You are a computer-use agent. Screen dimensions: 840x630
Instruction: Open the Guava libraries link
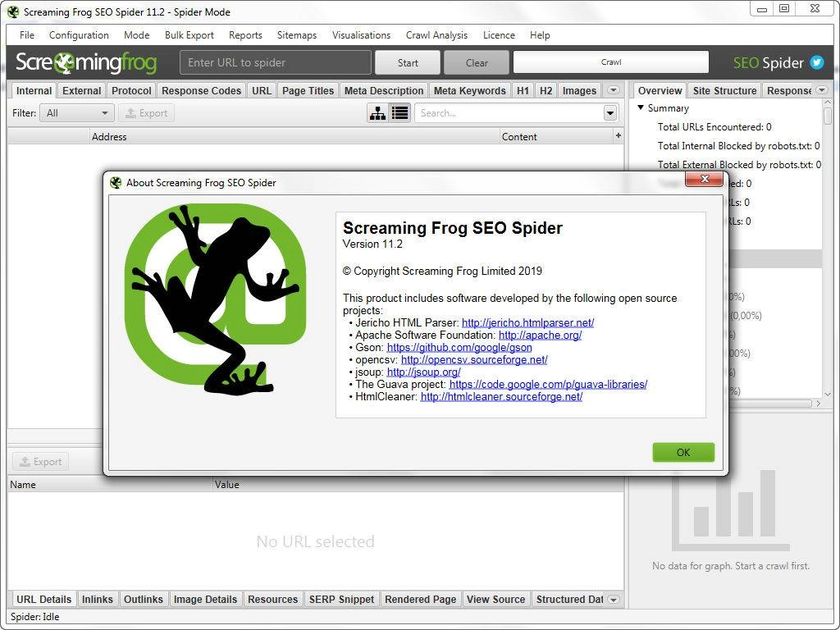coord(548,384)
